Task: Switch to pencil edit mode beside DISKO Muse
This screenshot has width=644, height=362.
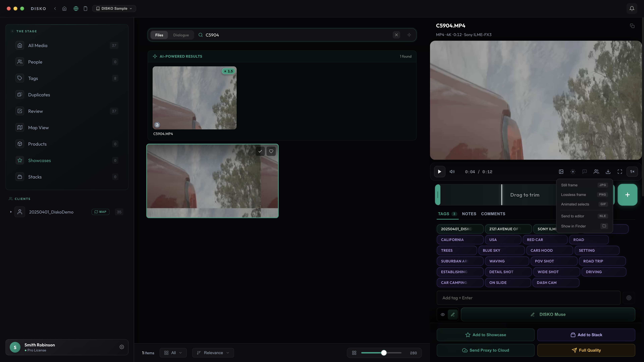Action: point(453,315)
